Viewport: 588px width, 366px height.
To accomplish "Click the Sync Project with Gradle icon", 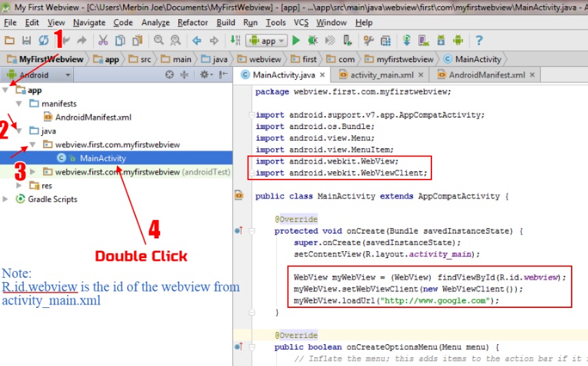I will (407, 40).
